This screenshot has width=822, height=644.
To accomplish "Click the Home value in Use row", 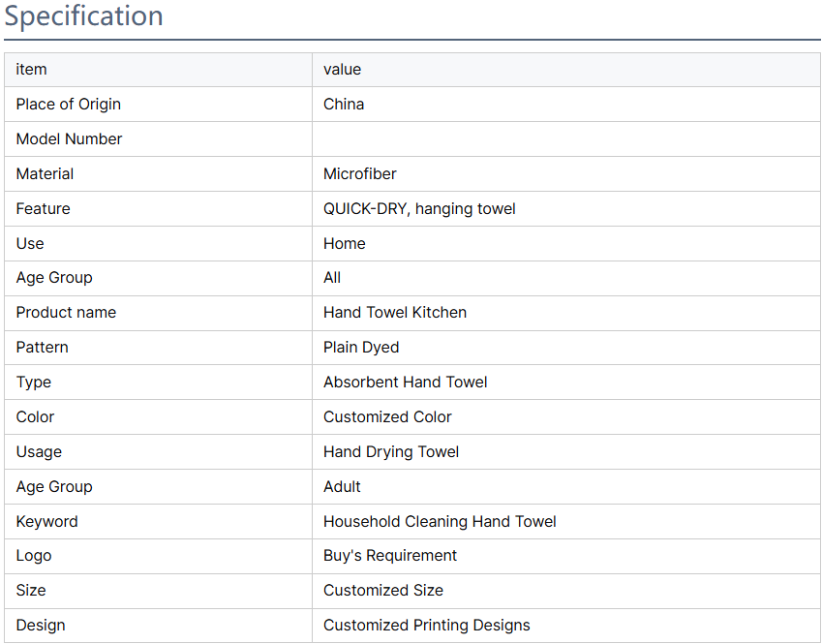I will (345, 244).
